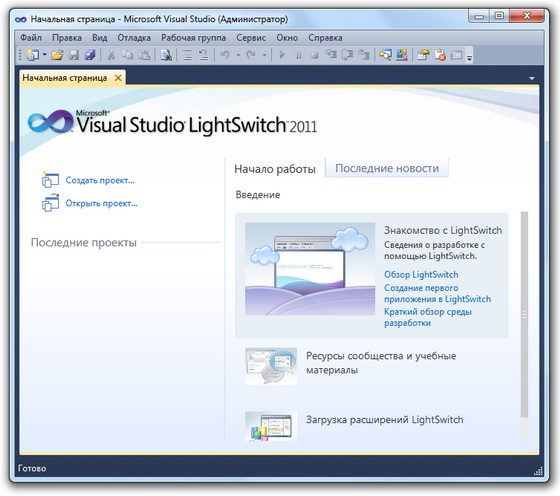
Task: Open the Рабочая группа menu
Action: [x=193, y=37]
